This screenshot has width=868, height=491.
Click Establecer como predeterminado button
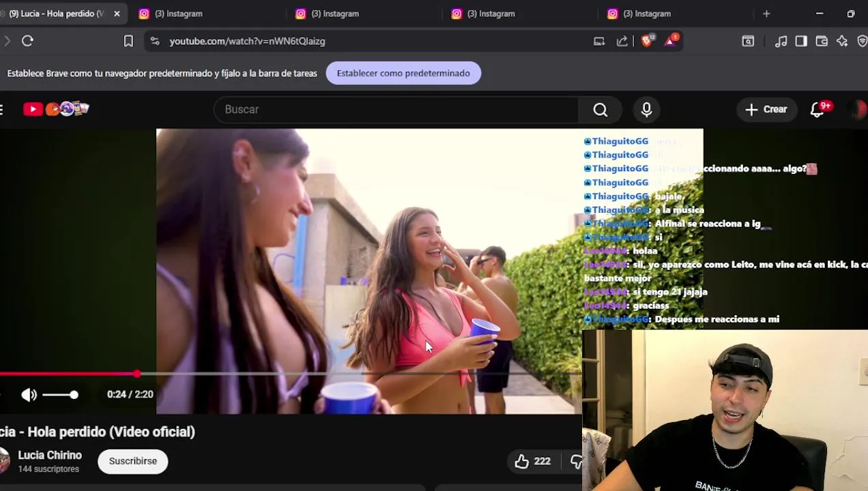403,73
